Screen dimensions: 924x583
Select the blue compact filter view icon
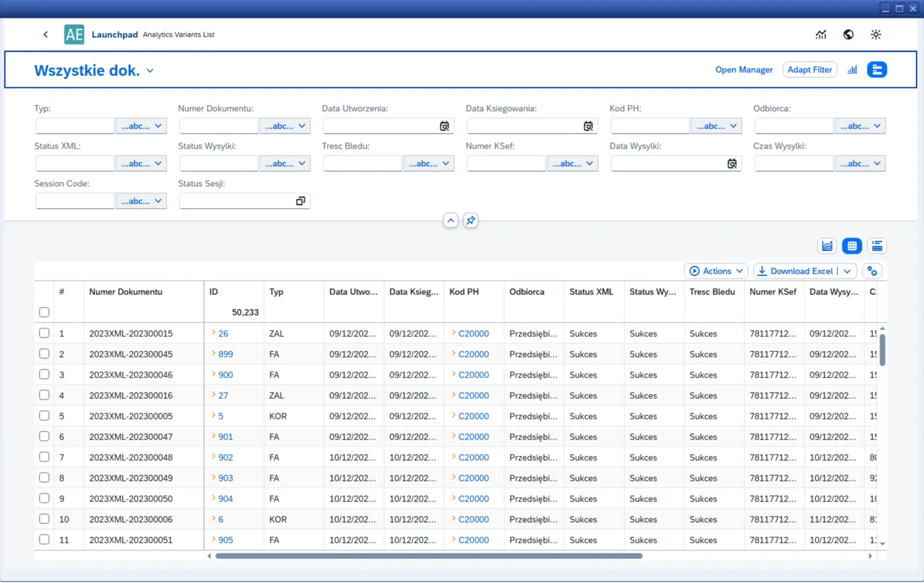tap(877, 70)
